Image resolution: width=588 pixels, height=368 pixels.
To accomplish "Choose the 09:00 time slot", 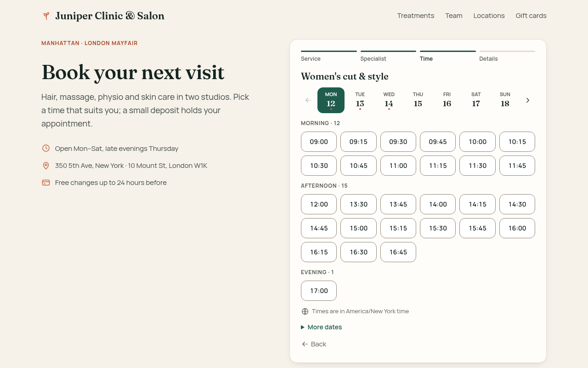I will click(319, 142).
